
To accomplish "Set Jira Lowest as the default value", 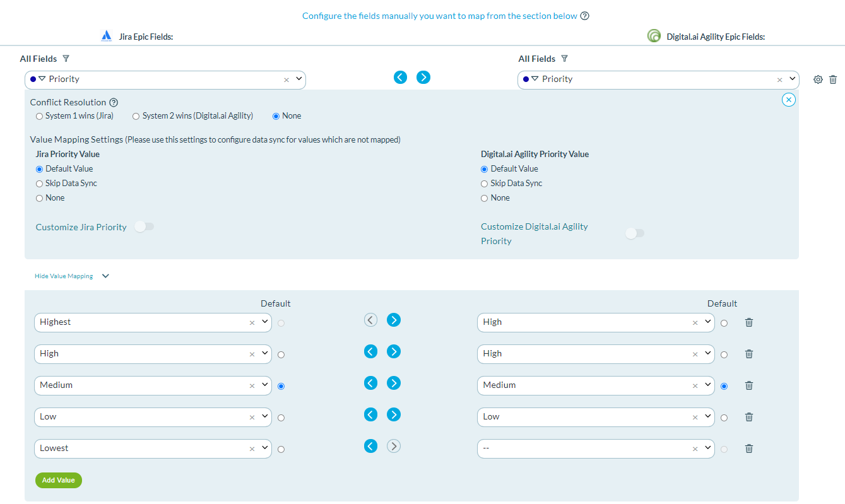I will pyautogui.click(x=281, y=449).
